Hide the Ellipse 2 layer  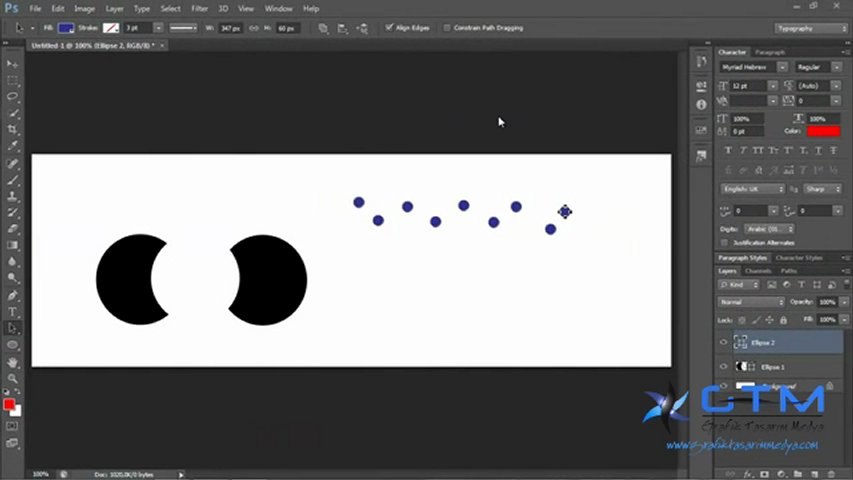tap(724, 342)
